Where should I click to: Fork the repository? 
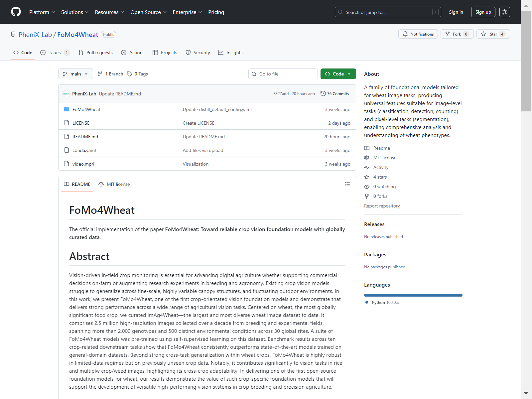point(457,34)
